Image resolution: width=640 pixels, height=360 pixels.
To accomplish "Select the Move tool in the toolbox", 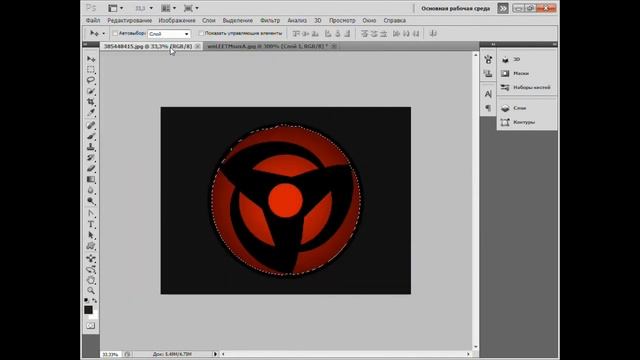I will pos(91,59).
